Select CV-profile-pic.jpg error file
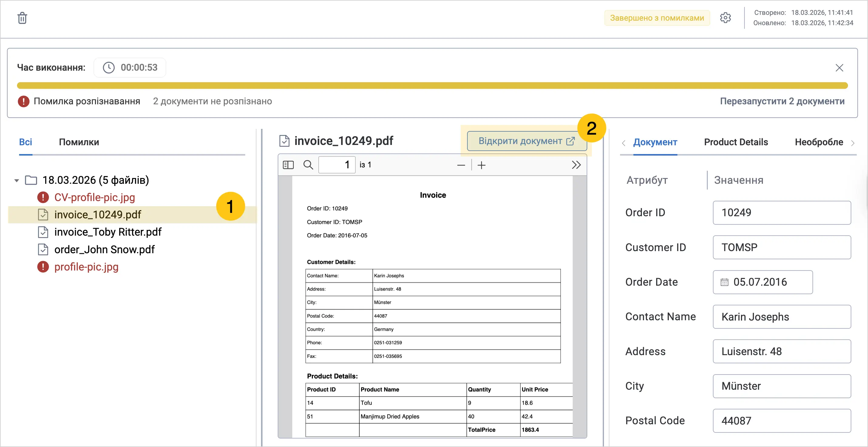This screenshot has height=447, width=868. tap(95, 197)
